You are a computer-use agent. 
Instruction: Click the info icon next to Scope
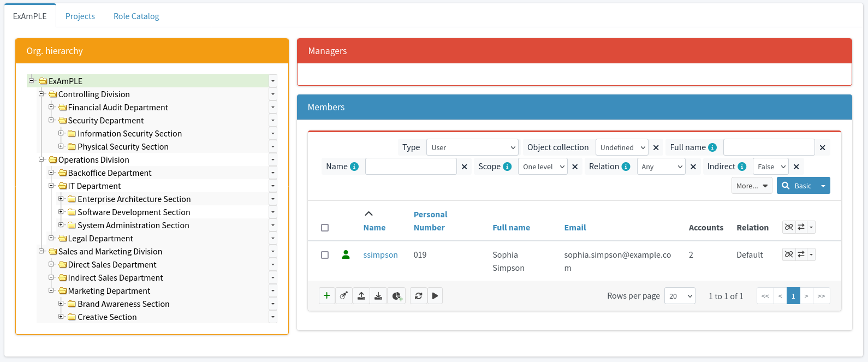tap(507, 167)
